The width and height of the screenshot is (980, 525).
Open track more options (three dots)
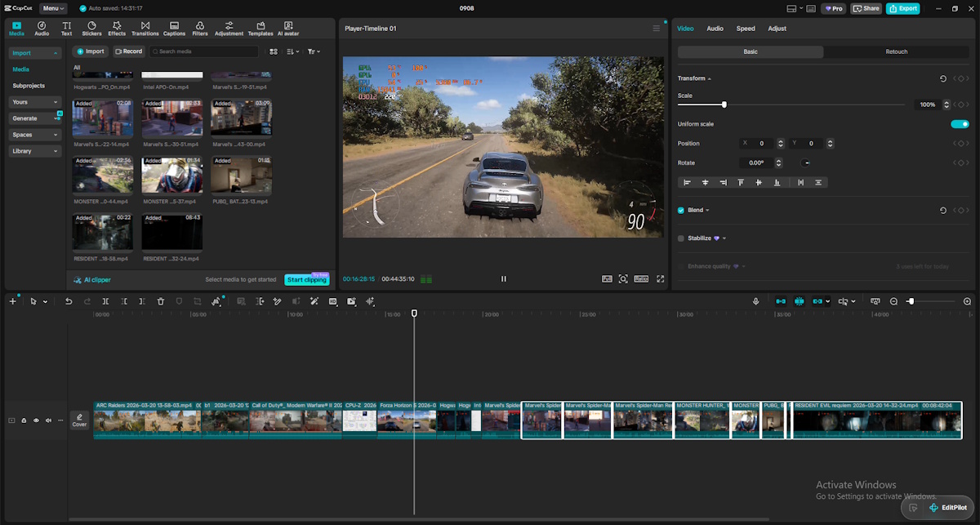coord(60,420)
